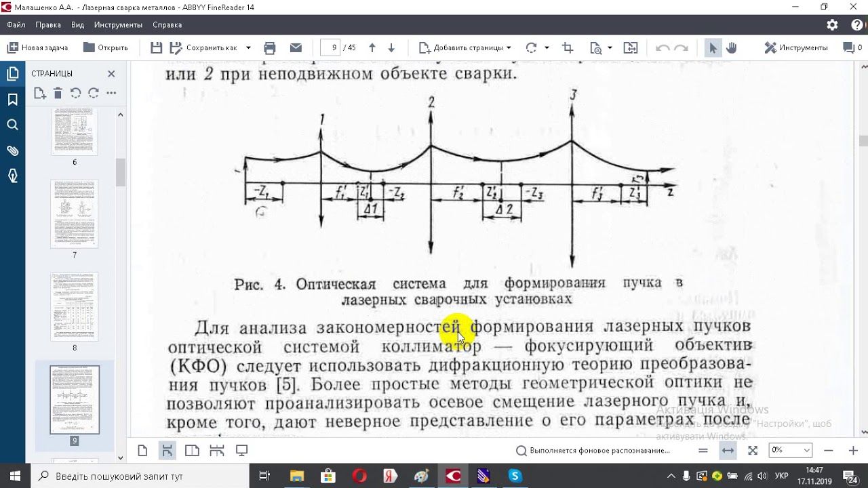Click the New Task (Новая задача) button
The height and width of the screenshot is (488, 868).
tap(37, 47)
